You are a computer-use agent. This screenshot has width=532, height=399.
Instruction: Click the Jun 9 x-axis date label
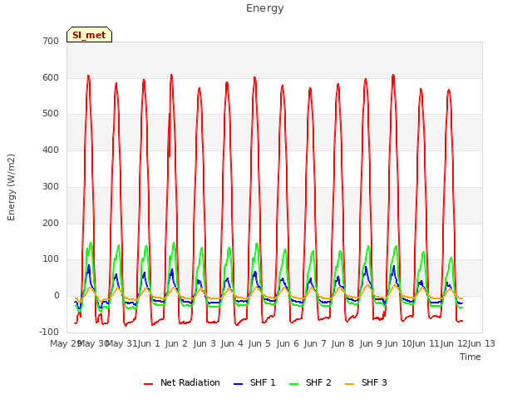(x=371, y=343)
